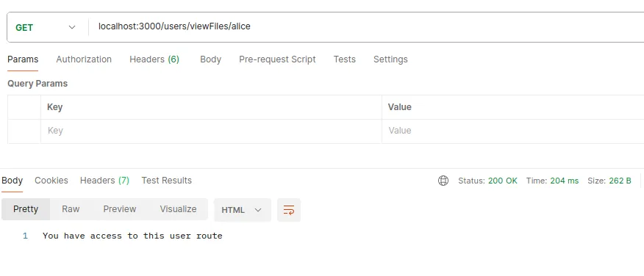
Task: Toggle the word wrap lines icon
Action: (x=289, y=210)
